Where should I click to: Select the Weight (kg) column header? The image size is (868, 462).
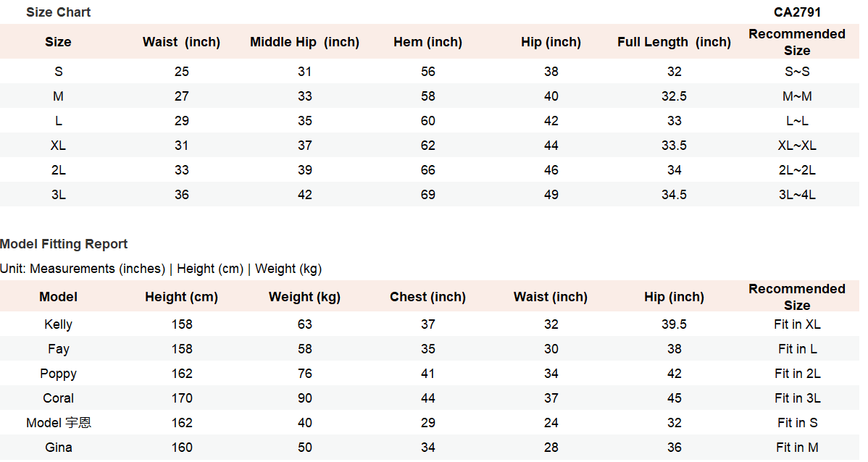click(304, 297)
